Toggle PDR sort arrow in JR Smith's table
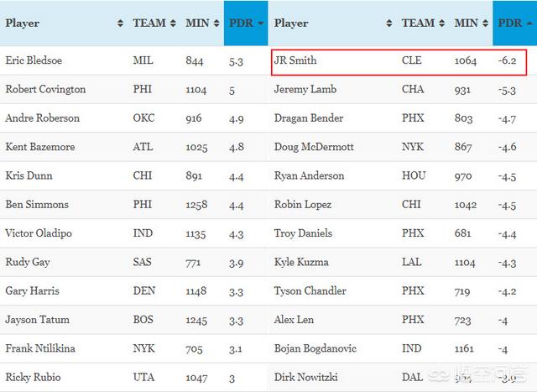The height and width of the screenshot is (392, 537). tap(530, 24)
